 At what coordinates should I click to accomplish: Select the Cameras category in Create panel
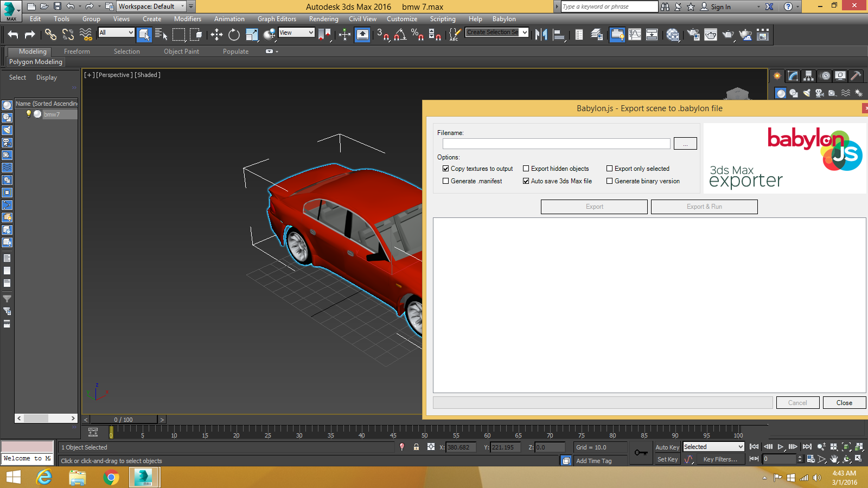tap(820, 93)
